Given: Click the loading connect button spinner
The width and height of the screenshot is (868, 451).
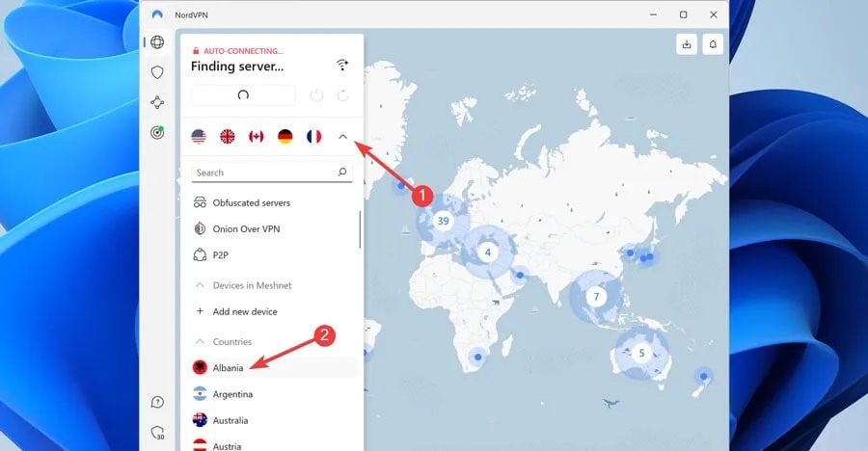Looking at the screenshot, I should coord(243,95).
